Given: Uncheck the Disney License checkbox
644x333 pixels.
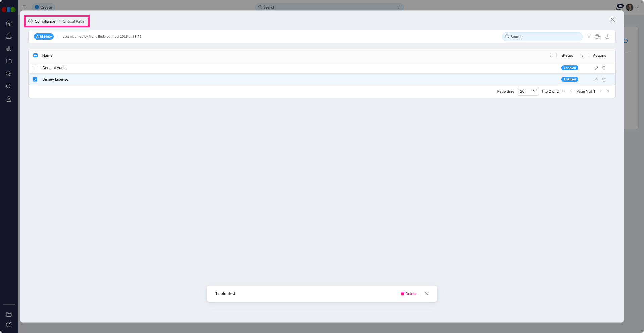Looking at the screenshot, I should [35, 80].
